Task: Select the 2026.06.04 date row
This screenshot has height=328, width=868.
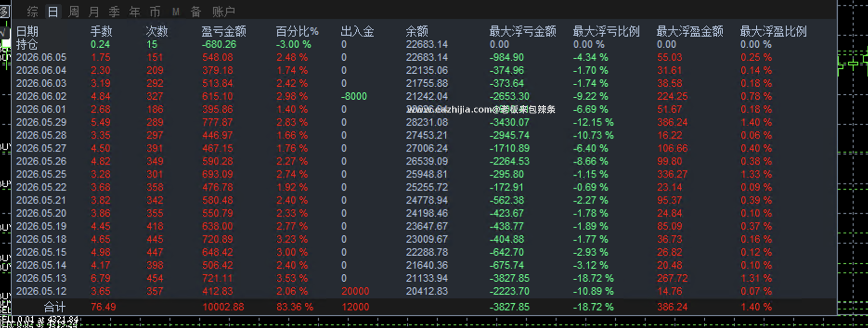Action: pyautogui.click(x=41, y=70)
